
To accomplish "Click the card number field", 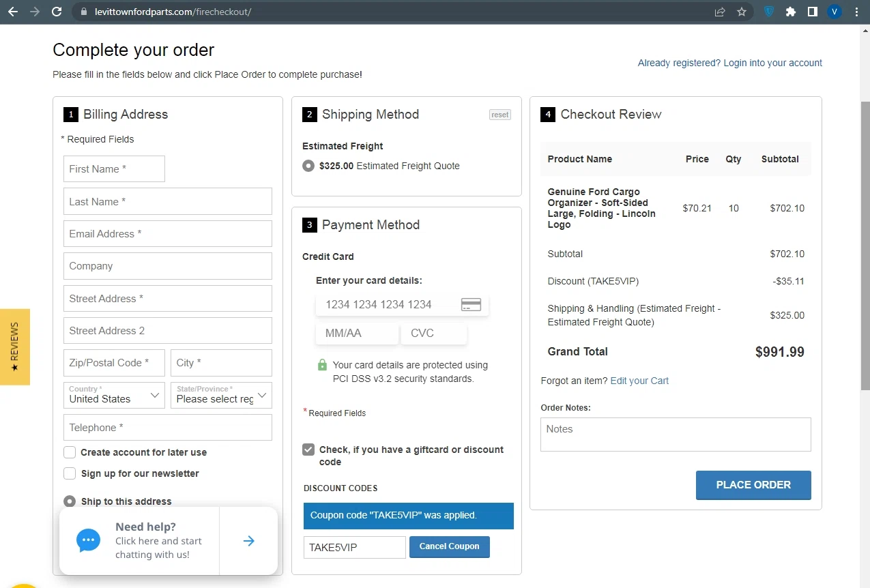I will click(x=402, y=304).
